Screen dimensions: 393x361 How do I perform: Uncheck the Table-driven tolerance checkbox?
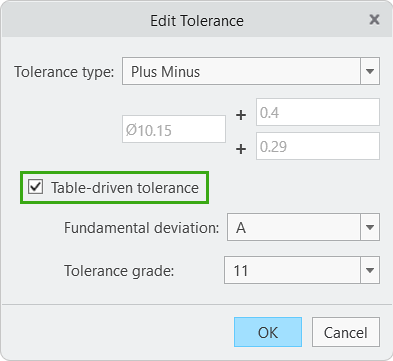click(35, 187)
